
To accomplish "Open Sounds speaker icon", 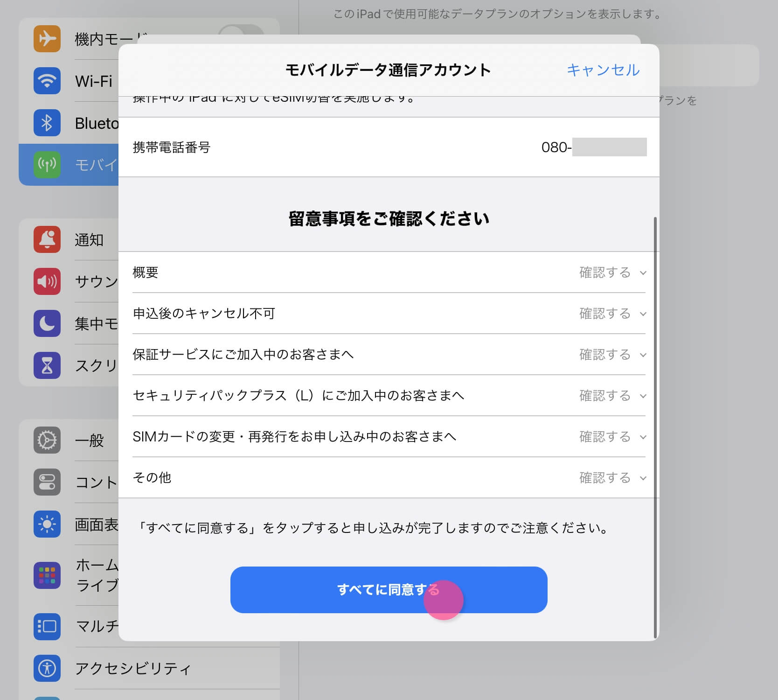I will pyautogui.click(x=47, y=281).
